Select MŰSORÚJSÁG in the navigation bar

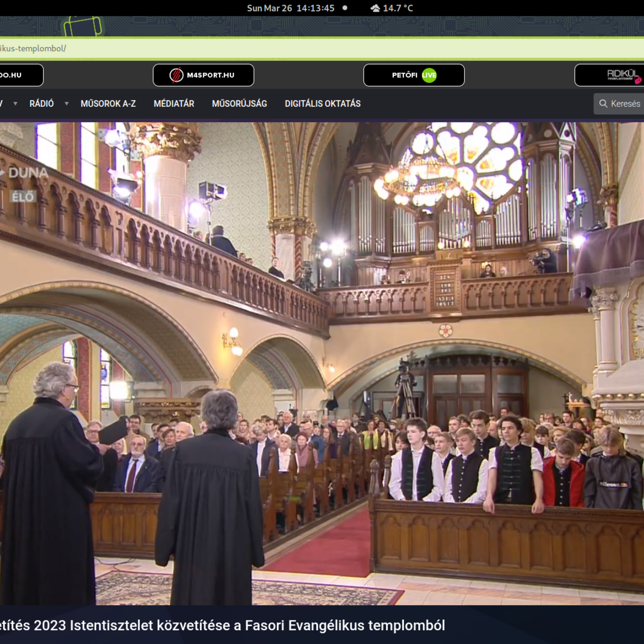point(239,103)
